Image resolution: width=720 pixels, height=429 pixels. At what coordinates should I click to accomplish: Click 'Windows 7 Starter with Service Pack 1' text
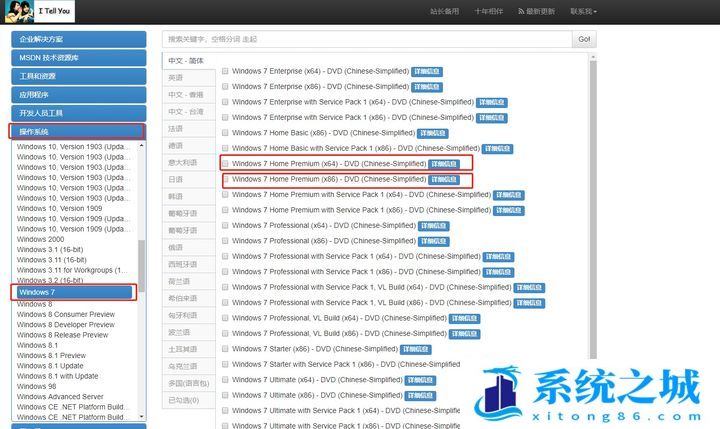tap(346, 364)
